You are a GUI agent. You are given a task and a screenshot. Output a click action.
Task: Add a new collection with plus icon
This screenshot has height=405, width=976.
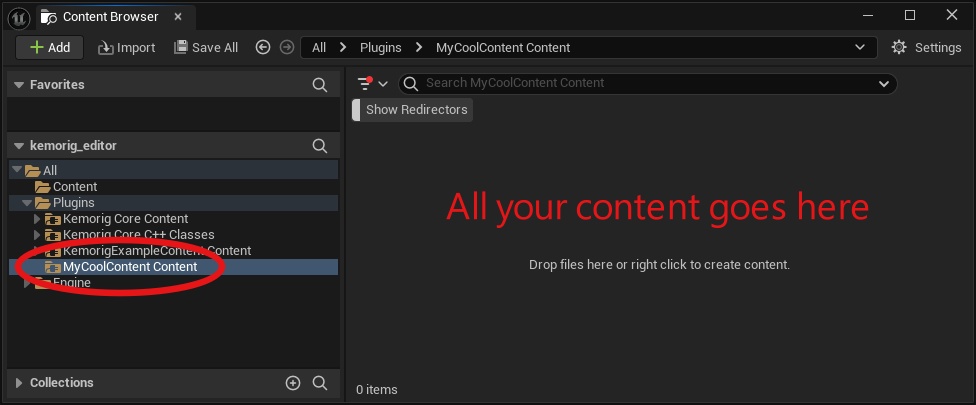tap(293, 383)
